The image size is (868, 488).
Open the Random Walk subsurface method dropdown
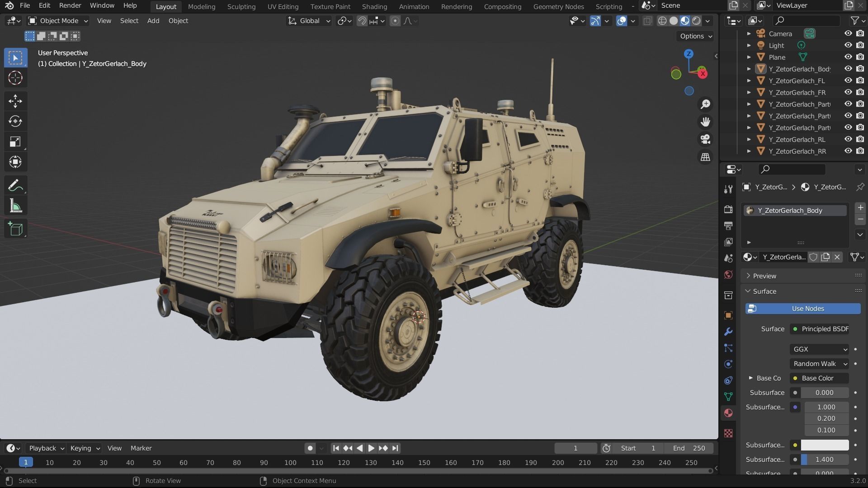(820, 364)
